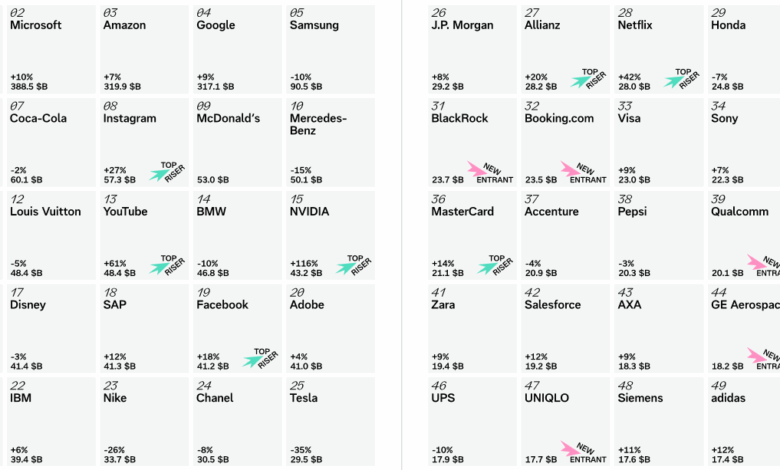Click the J.P. Morgan brand name
The image size is (780, 470).
[461, 25]
